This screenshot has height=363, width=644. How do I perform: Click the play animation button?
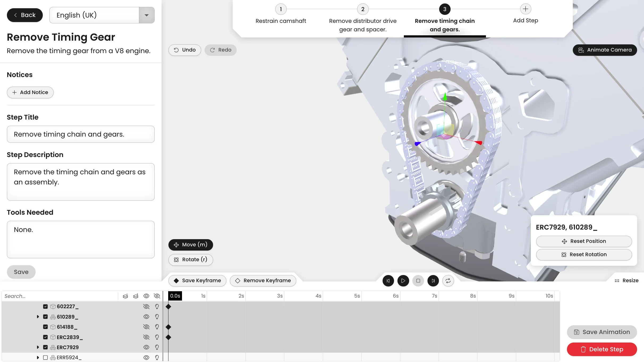click(x=403, y=281)
